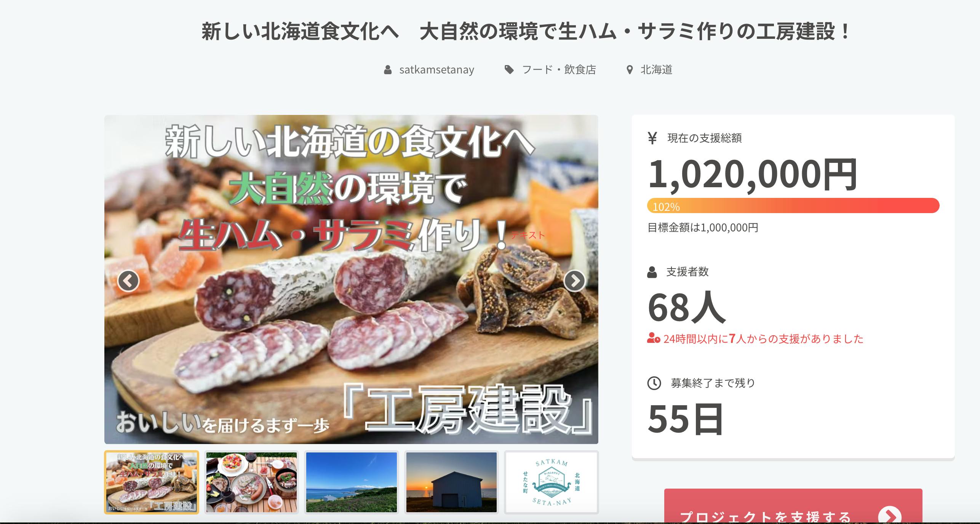Click the previous image arrow on carousel
This screenshot has height=524, width=980.
click(128, 281)
